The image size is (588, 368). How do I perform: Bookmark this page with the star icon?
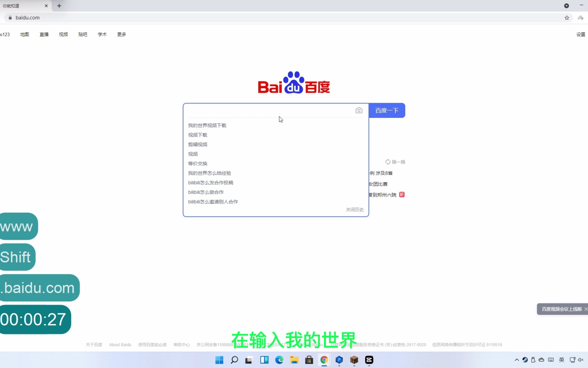pos(567,18)
